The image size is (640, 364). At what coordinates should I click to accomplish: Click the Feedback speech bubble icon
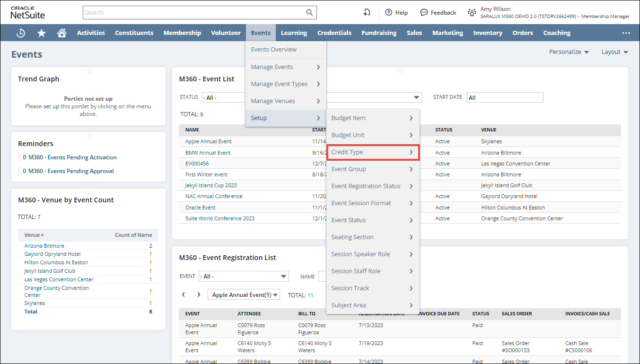[424, 13]
